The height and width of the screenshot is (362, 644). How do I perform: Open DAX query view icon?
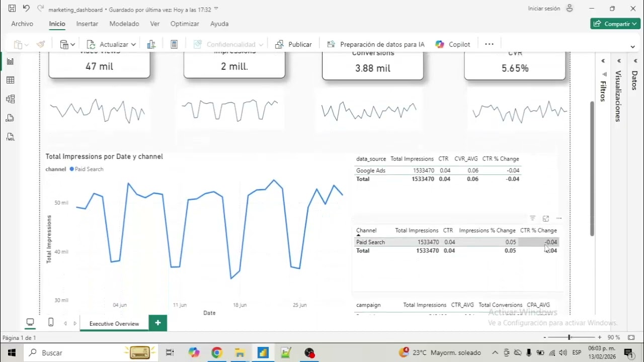[x=10, y=118]
